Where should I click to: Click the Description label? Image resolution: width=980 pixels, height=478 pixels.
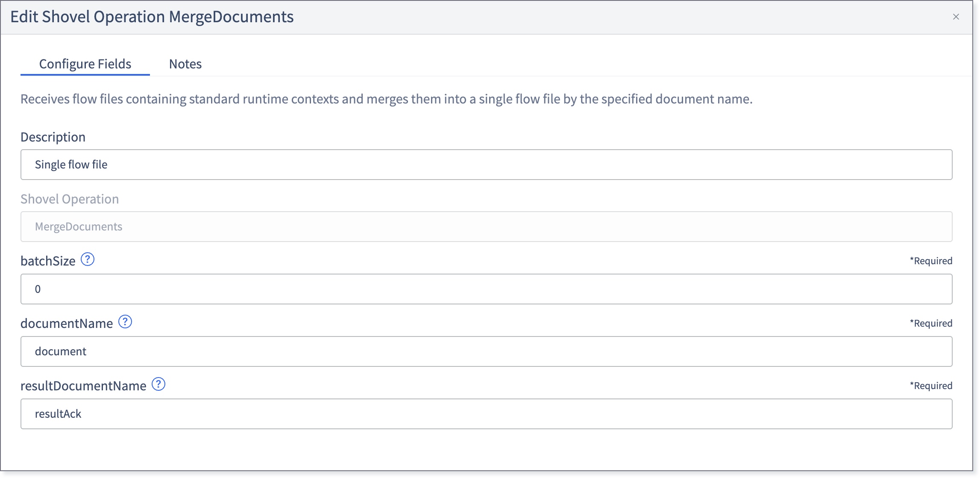pos(53,137)
